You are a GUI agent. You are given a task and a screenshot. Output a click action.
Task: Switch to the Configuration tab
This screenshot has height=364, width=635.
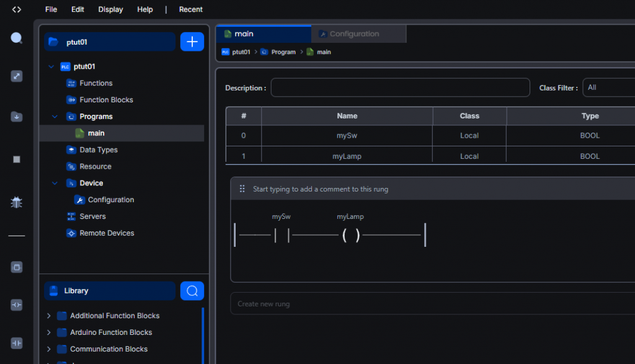[x=353, y=34]
